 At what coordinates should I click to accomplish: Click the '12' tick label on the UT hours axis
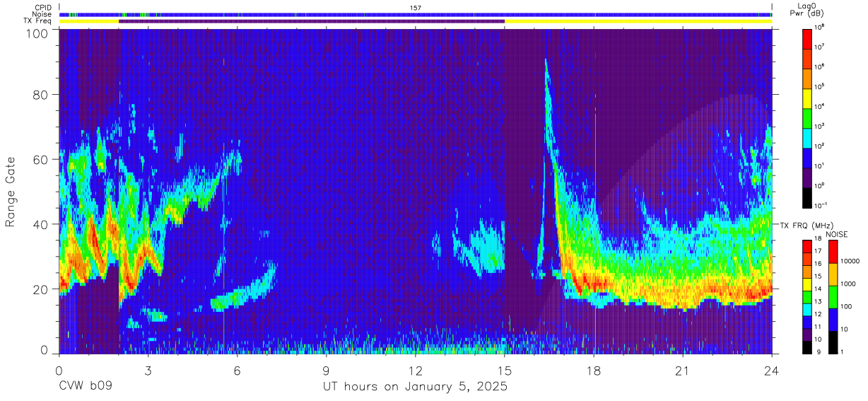click(416, 370)
